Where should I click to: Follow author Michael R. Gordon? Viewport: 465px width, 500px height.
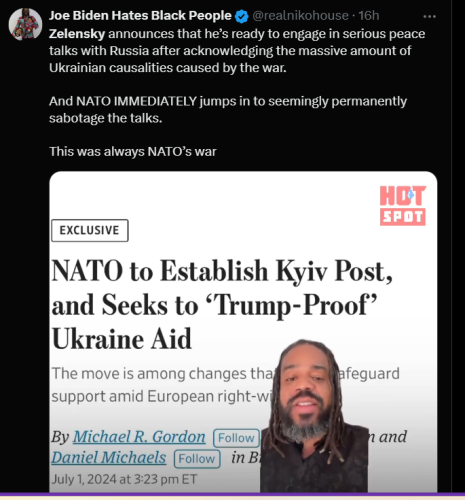pyautogui.click(x=236, y=438)
